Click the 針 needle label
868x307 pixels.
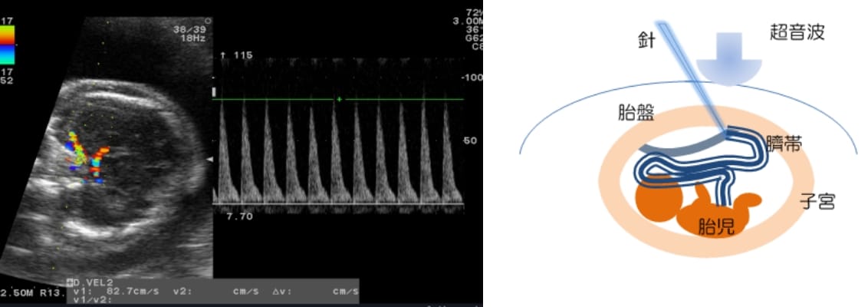tap(647, 40)
